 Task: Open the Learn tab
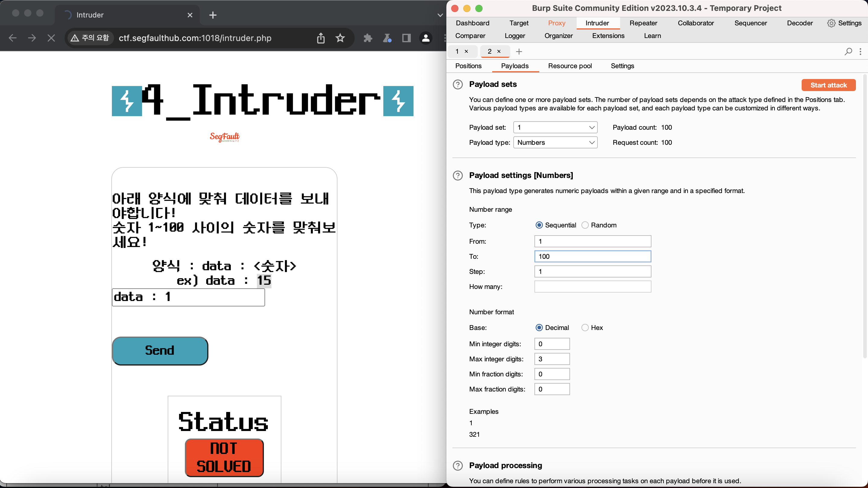click(x=652, y=36)
